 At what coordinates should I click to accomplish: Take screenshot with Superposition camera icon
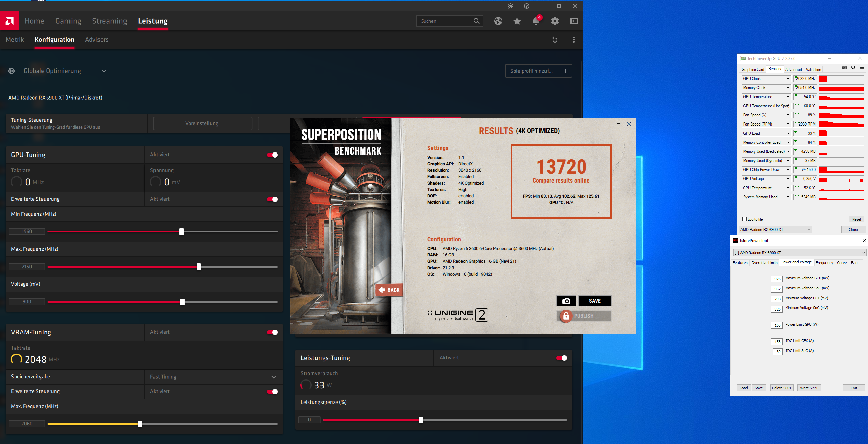[x=566, y=301]
